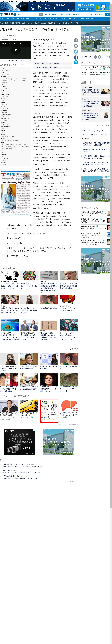Open 15歳のニュース sub-navigation item
The width and height of the screenshot is (112, 644).
[27, 23]
